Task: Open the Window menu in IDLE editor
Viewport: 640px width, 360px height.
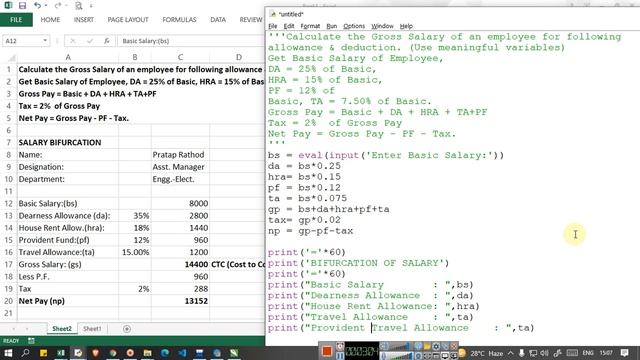Action: 382,26
